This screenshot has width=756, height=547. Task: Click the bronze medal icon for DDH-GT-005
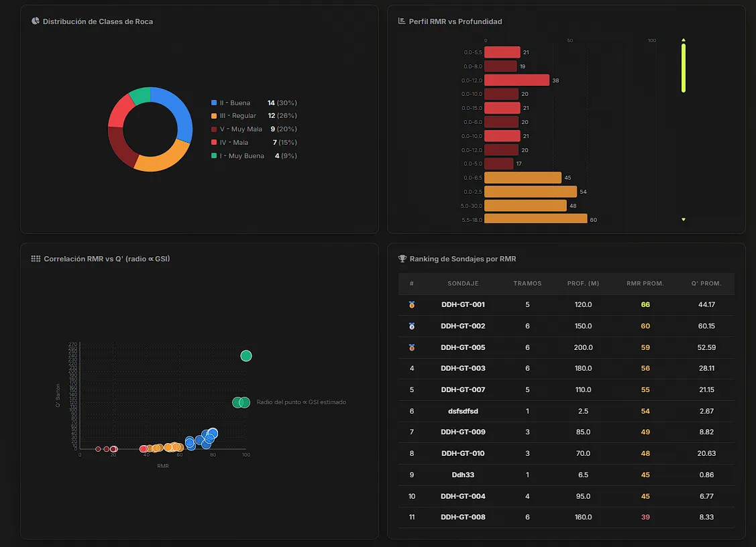[x=412, y=347]
